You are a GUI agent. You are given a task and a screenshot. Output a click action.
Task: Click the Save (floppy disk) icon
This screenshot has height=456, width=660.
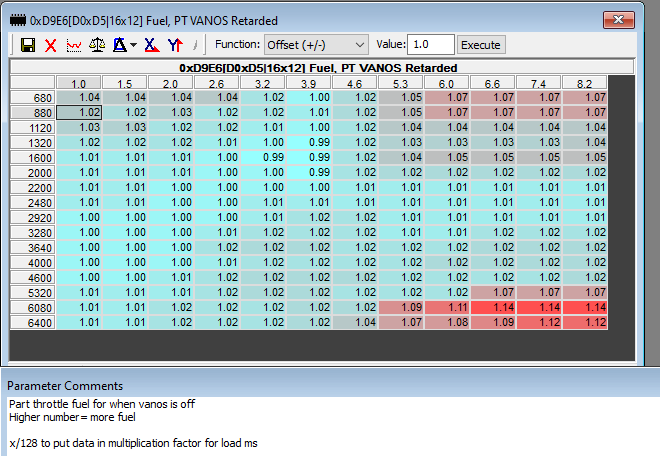pos(28,45)
